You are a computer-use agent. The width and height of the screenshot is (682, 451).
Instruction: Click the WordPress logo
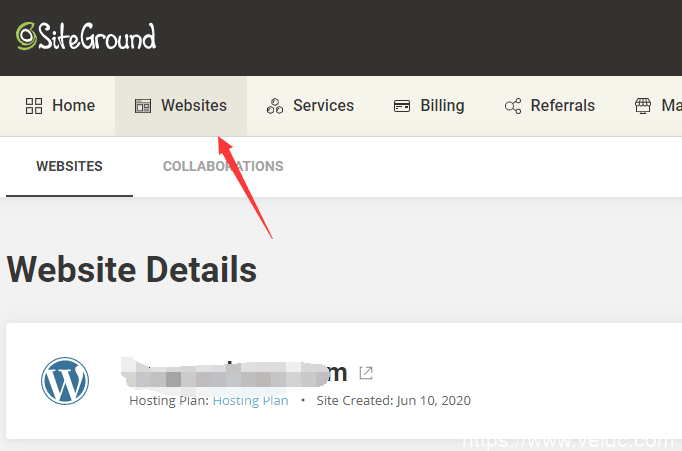tap(65, 381)
